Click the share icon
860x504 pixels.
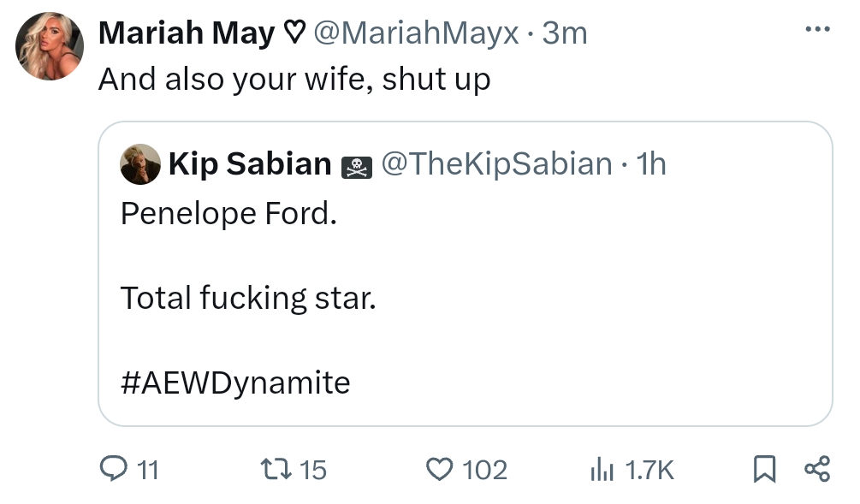[817, 469]
